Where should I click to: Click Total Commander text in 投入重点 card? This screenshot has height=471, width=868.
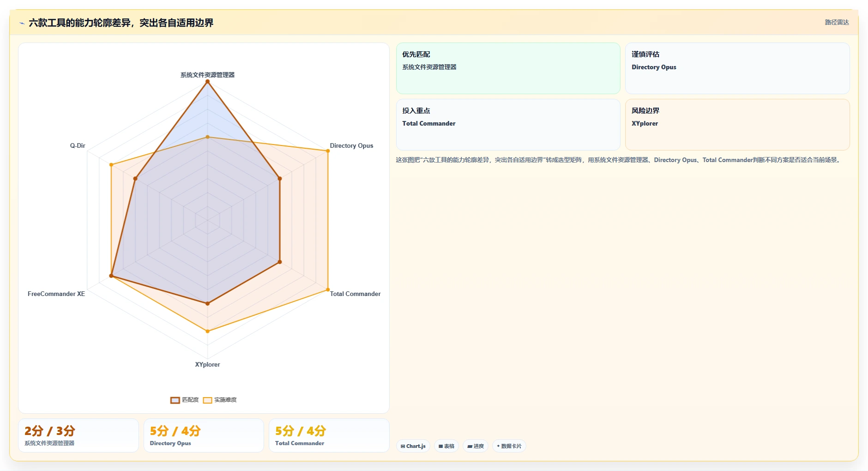428,123
